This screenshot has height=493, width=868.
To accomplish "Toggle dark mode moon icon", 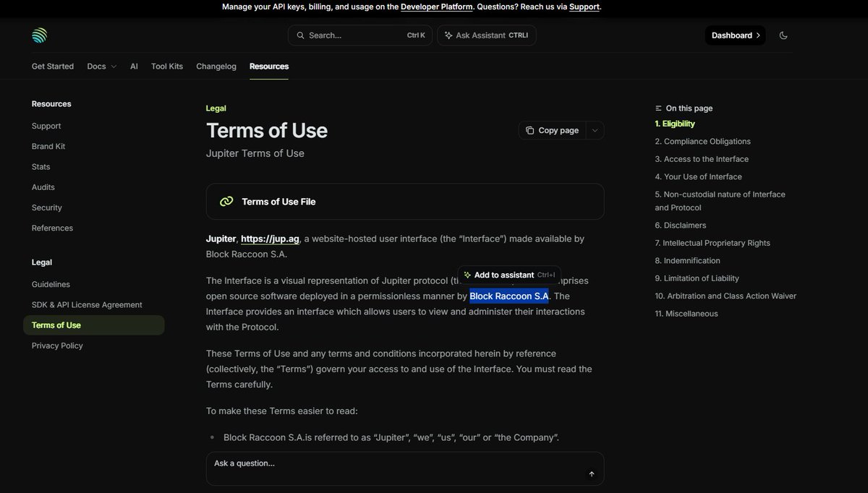I will point(783,35).
